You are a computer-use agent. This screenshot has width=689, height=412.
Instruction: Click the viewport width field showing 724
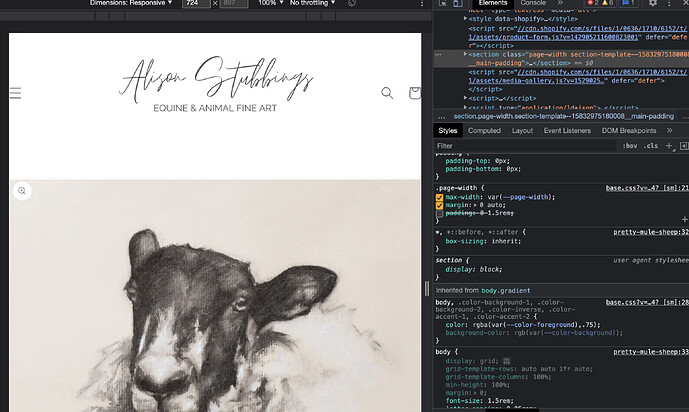[196, 3]
